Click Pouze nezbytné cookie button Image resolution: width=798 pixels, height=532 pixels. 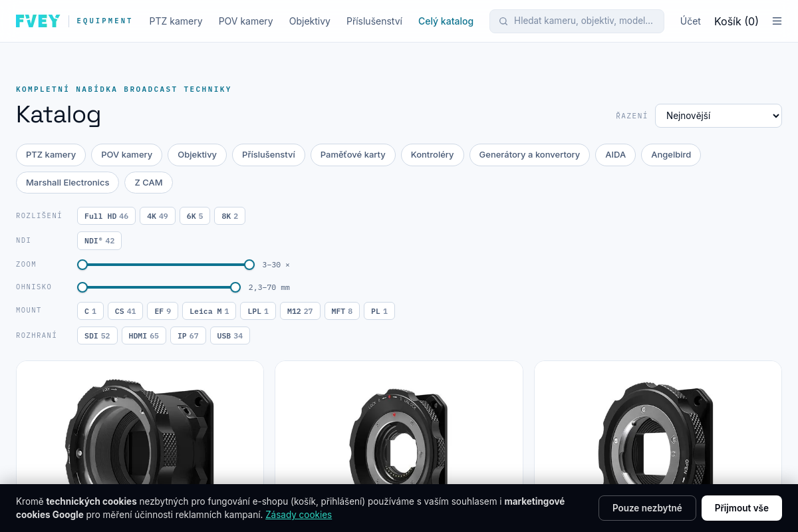click(647, 508)
